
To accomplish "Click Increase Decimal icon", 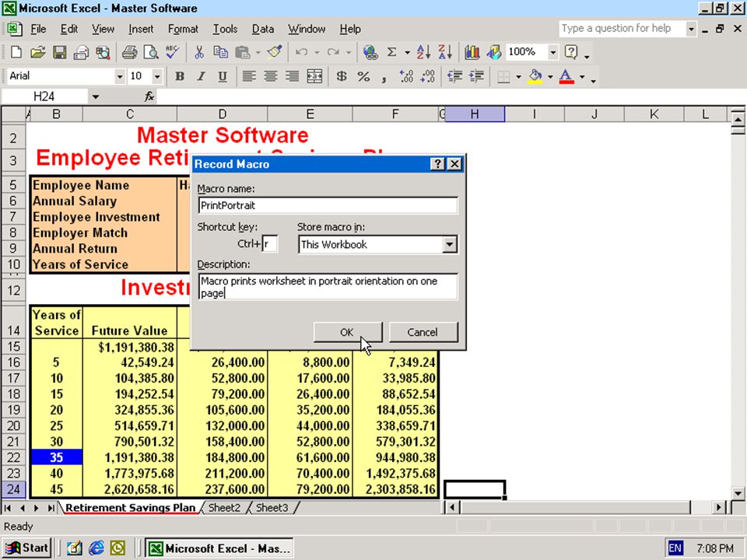I will point(406,76).
